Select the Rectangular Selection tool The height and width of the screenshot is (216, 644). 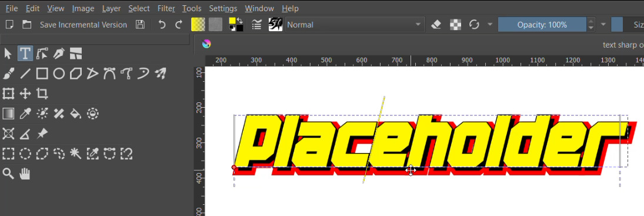[8, 154]
